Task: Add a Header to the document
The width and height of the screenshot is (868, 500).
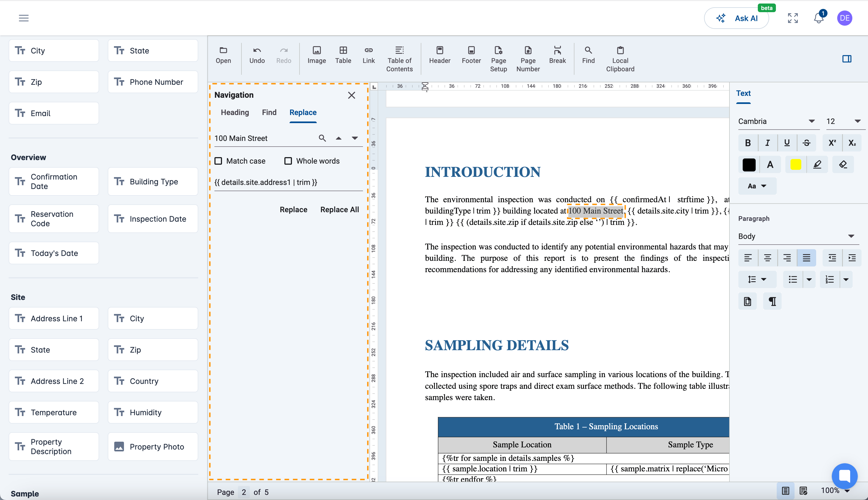Action: 440,55
